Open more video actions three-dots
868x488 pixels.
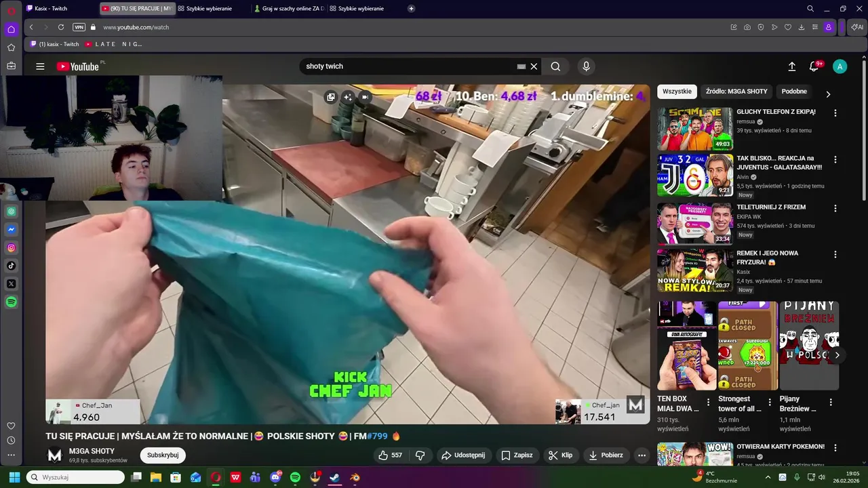[642, 455]
